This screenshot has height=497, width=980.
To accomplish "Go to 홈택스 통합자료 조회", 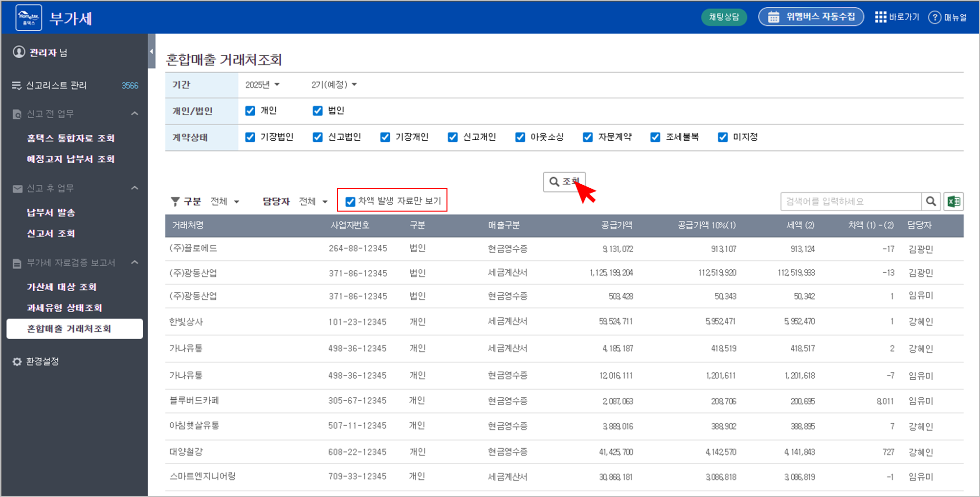I will pyautogui.click(x=70, y=138).
